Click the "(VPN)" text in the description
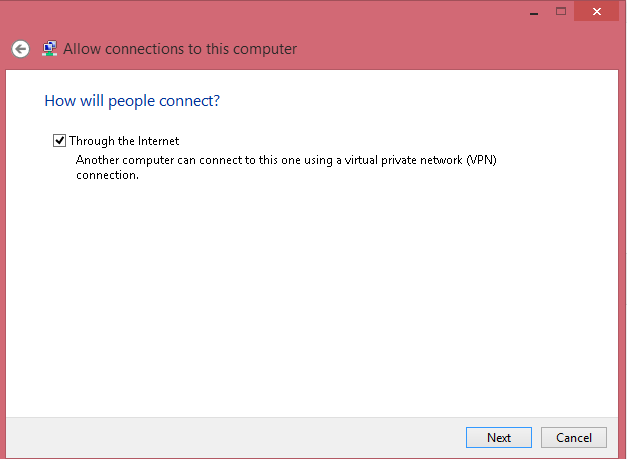This screenshot has height=459, width=627. (479, 159)
